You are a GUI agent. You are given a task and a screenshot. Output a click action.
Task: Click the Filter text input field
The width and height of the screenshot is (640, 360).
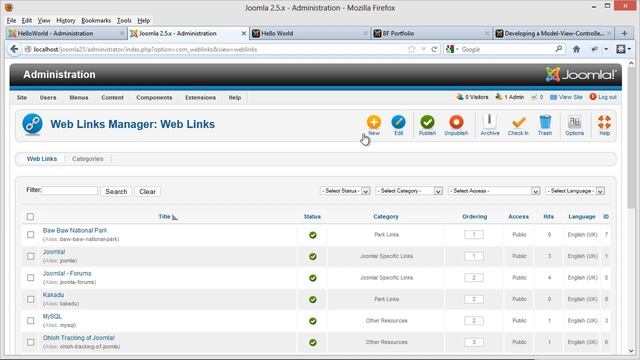point(70,191)
